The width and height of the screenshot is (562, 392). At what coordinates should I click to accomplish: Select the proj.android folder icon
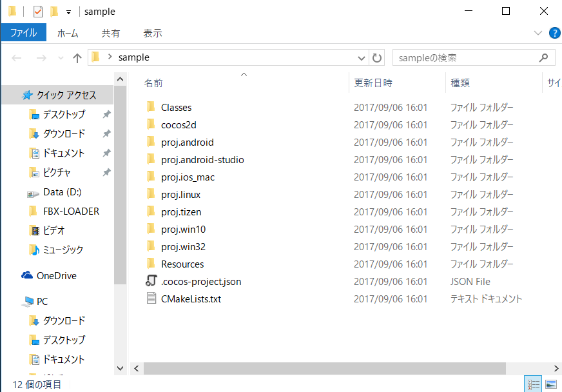[151, 142]
